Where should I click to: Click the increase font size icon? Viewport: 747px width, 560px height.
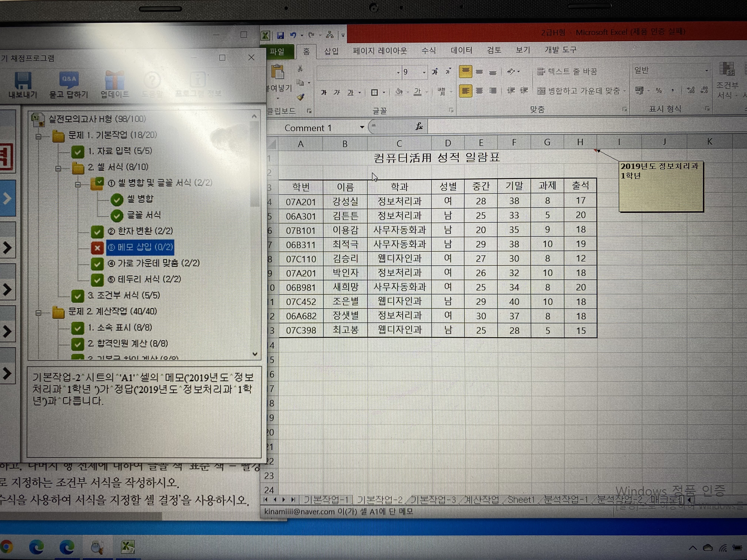click(x=435, y=71)
